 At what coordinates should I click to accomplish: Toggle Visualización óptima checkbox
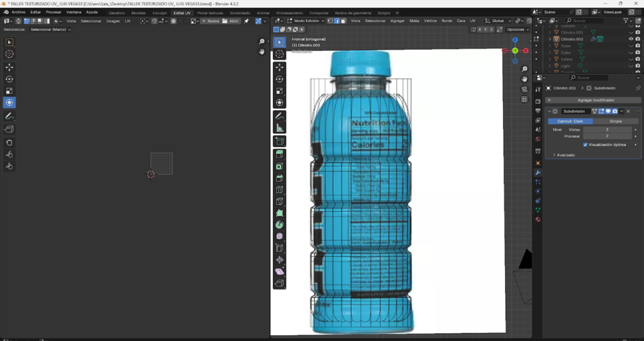pos(586,145)
